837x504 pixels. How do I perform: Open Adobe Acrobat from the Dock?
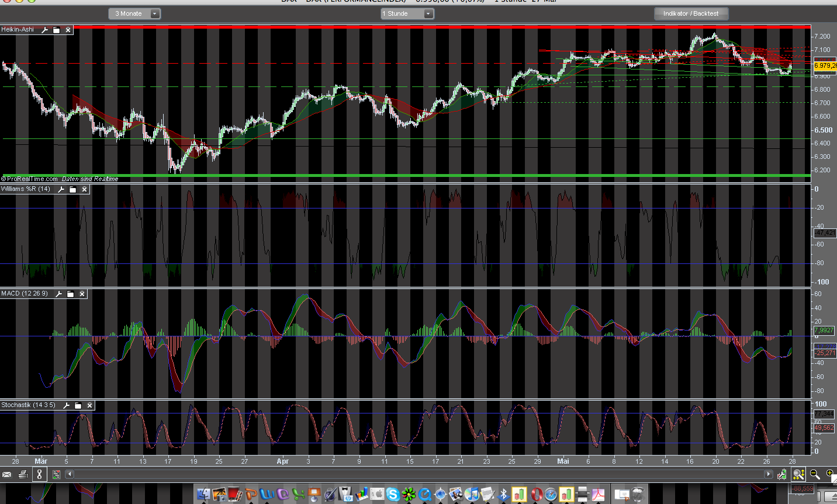click(x=598, y=495)
